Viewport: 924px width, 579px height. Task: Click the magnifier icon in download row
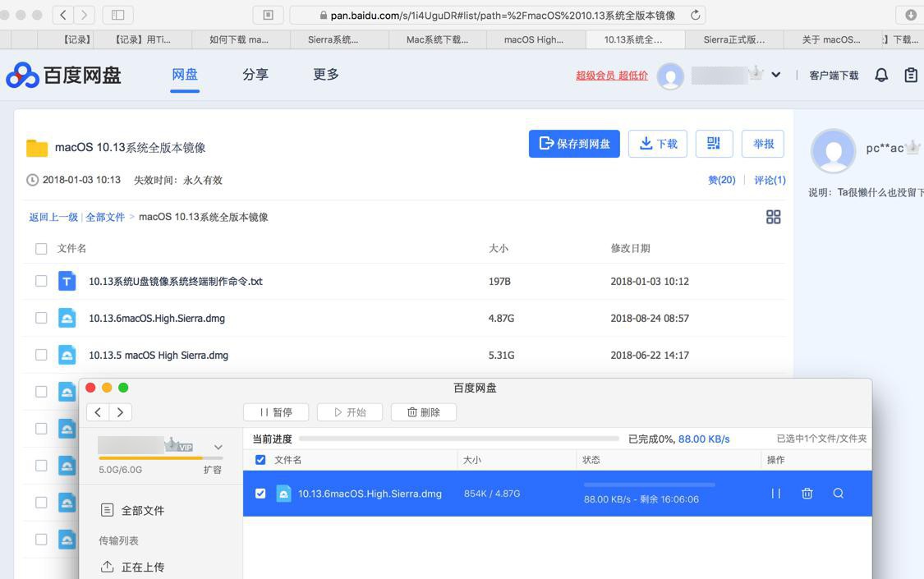click(838, 494)
